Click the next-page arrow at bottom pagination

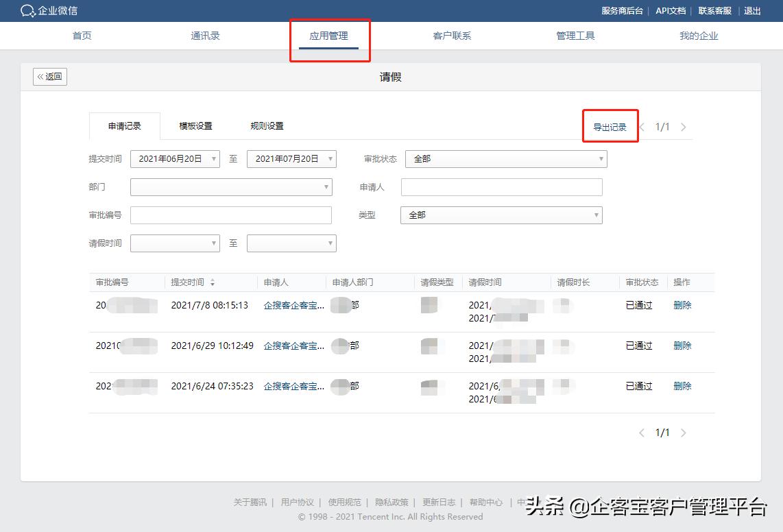pos(683,433)
